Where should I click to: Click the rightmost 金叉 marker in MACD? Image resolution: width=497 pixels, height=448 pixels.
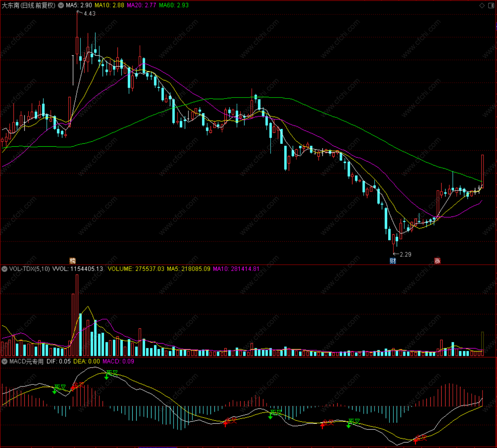point(421,438)
